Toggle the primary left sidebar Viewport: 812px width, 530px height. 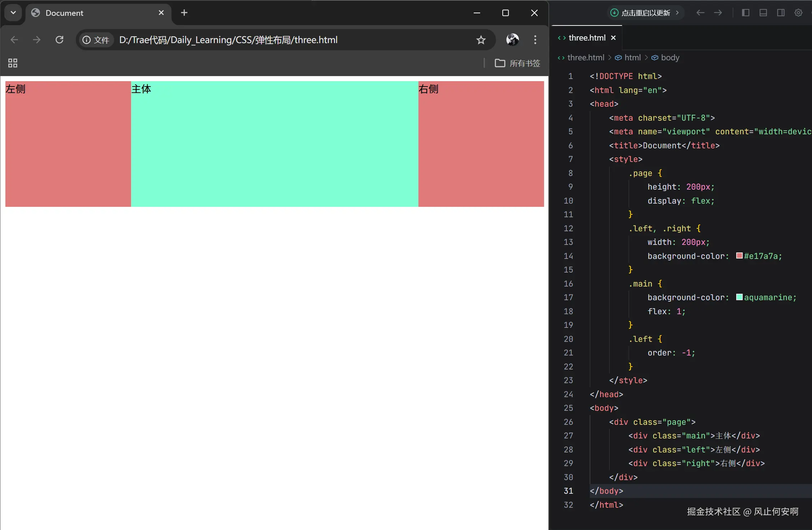746,13
